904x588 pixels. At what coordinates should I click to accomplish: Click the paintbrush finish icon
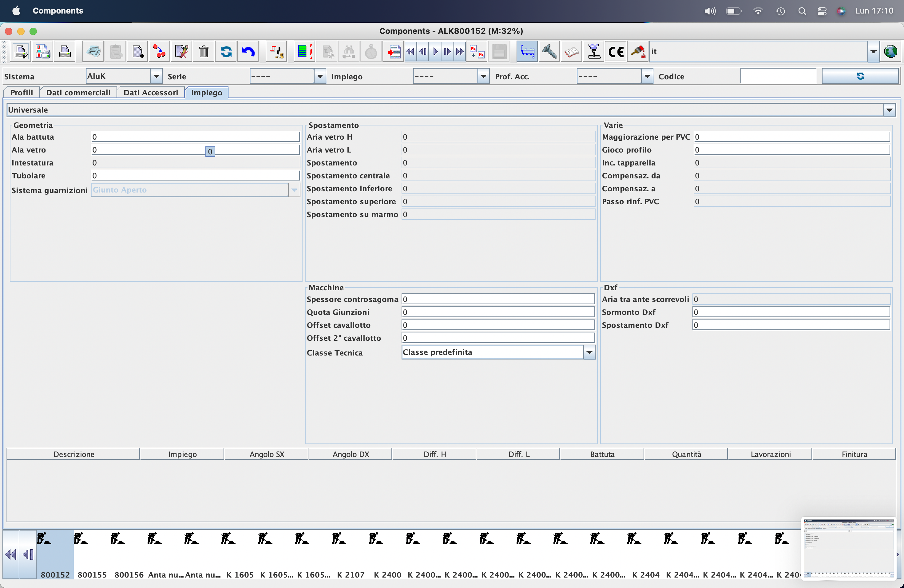pos(638,52)
